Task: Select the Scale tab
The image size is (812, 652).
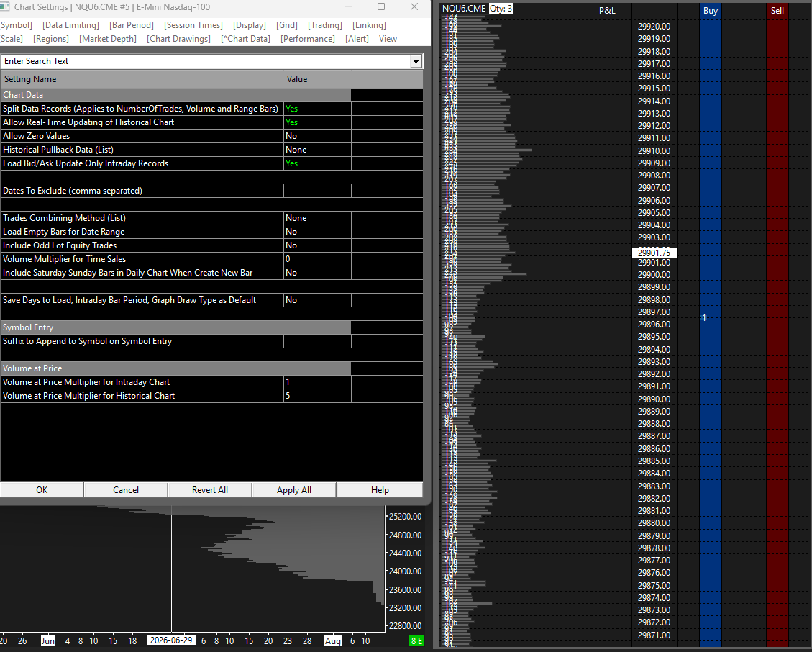Action: pos(12,39)
